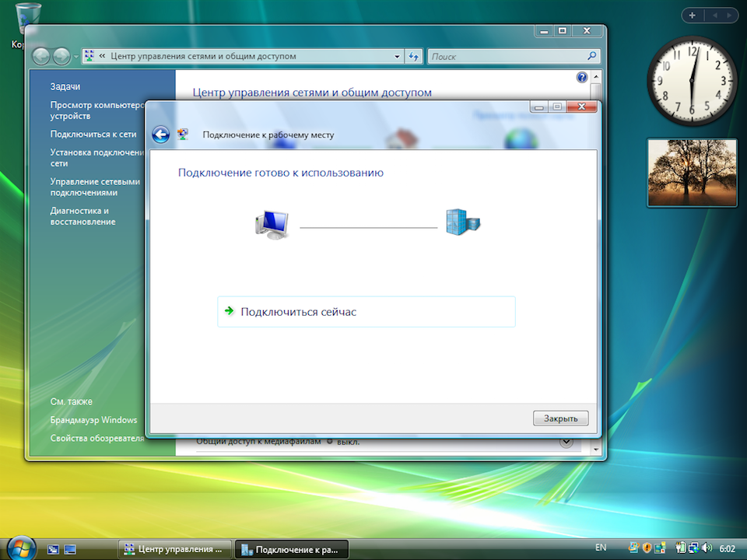The width and height of the screenshot is (747, 560).
Task: Click the scroll up arrow in Network Center
Action: click(x=595, y=77)
